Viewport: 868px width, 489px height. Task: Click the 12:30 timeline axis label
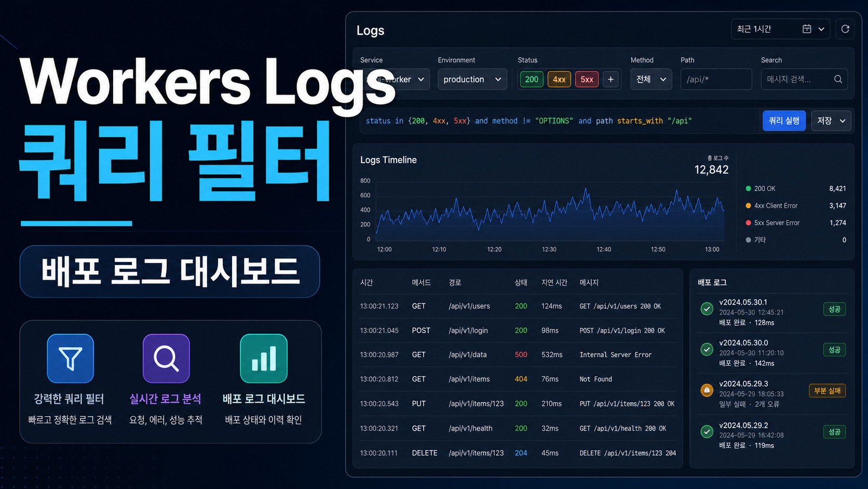(549, 249)
